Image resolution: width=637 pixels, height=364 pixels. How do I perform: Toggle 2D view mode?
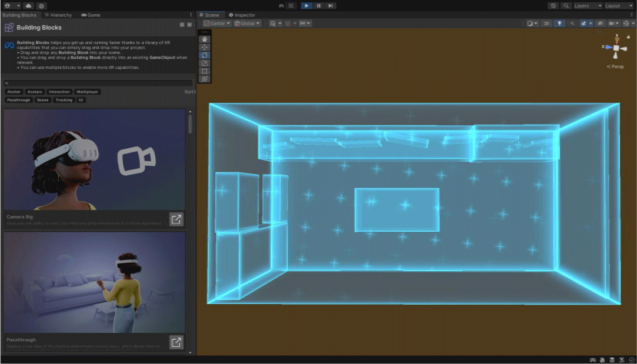click(546, 24)
